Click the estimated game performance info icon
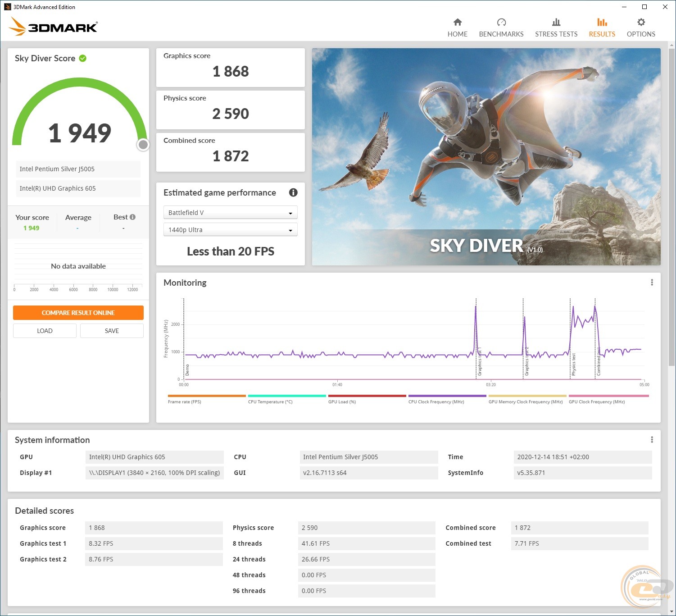 [x=293, y=193]
